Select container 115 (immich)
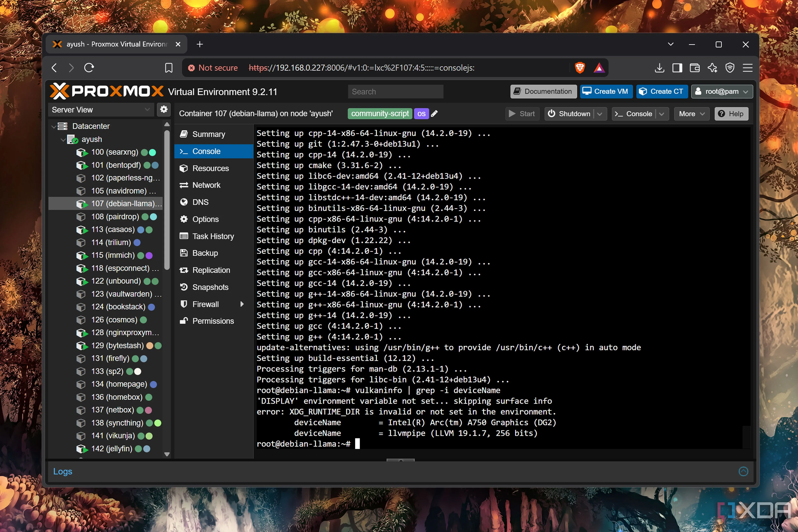The image size is (798, 532). (105, 255)
